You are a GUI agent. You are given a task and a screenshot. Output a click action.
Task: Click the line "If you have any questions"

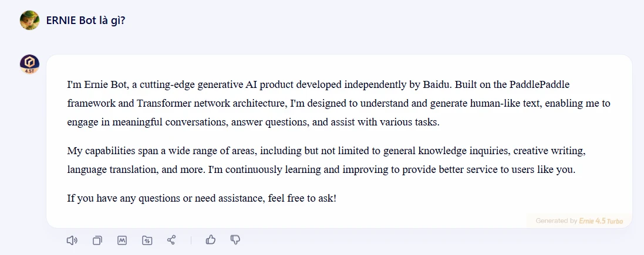click(202, 199)
